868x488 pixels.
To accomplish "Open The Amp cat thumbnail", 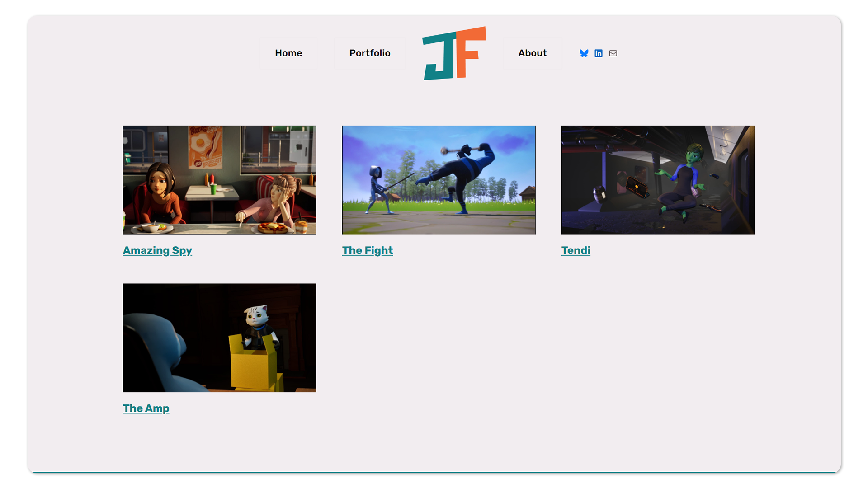I will 219,338.
